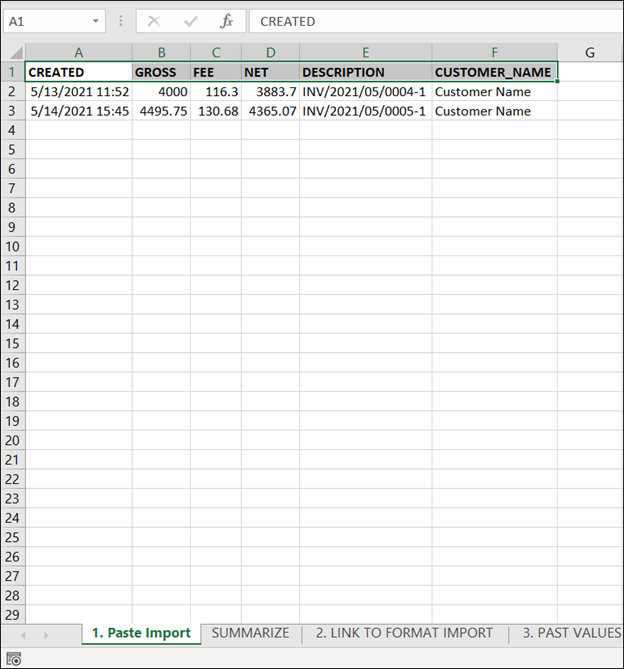The height and width of the screenshot is (669, 624).
Task: Click the FEE header cell
Action: point(216,72)
